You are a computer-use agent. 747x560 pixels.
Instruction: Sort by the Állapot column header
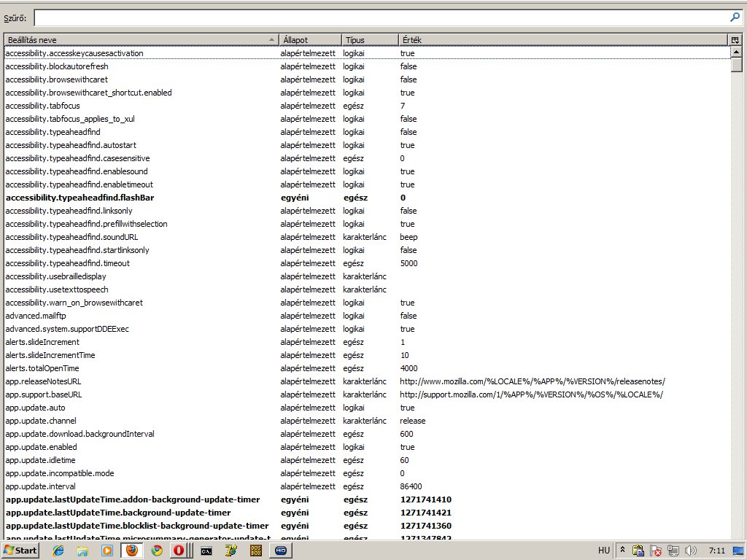click(310, 40)
